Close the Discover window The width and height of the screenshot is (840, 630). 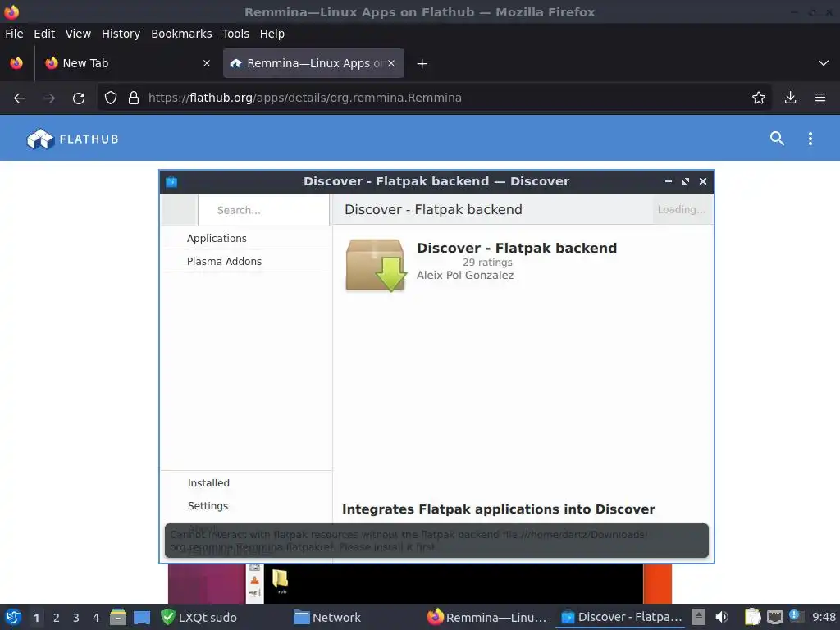[x=703, y=181]
